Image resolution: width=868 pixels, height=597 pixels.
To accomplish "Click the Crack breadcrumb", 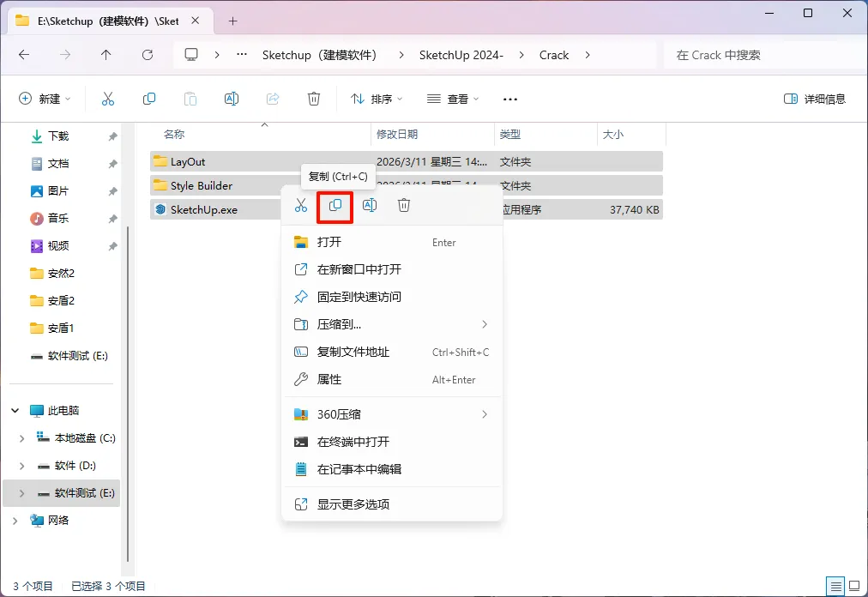I will (553, 55).
